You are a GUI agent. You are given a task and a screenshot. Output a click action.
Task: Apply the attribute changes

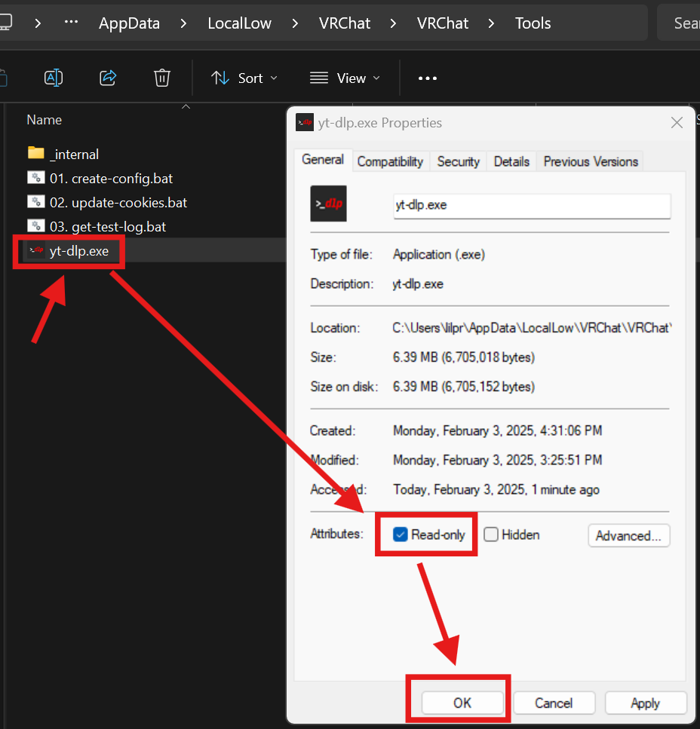click(646, 703)
